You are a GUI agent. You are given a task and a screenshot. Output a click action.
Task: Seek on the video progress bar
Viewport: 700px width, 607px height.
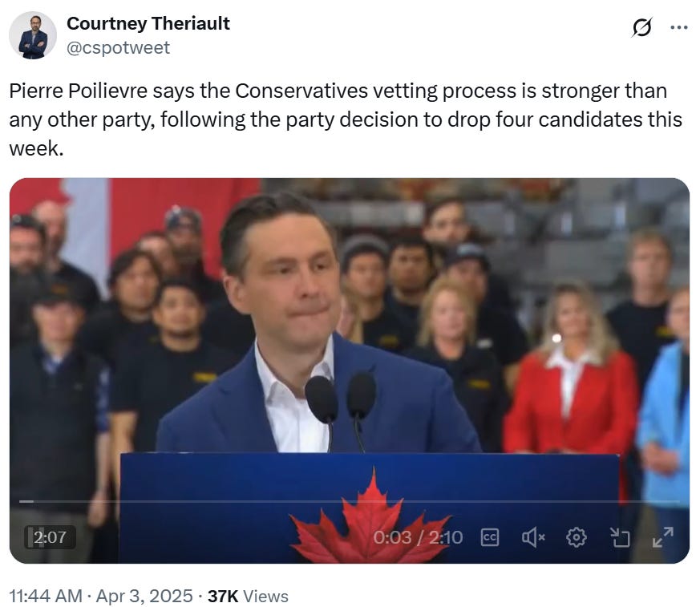[x=349, y=502]
